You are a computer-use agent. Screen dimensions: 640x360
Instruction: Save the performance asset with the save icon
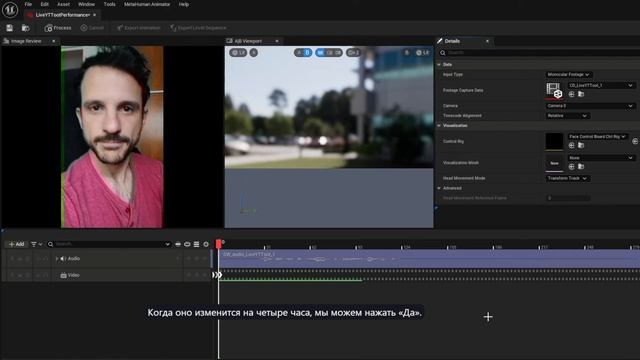(x=9, y=28)
